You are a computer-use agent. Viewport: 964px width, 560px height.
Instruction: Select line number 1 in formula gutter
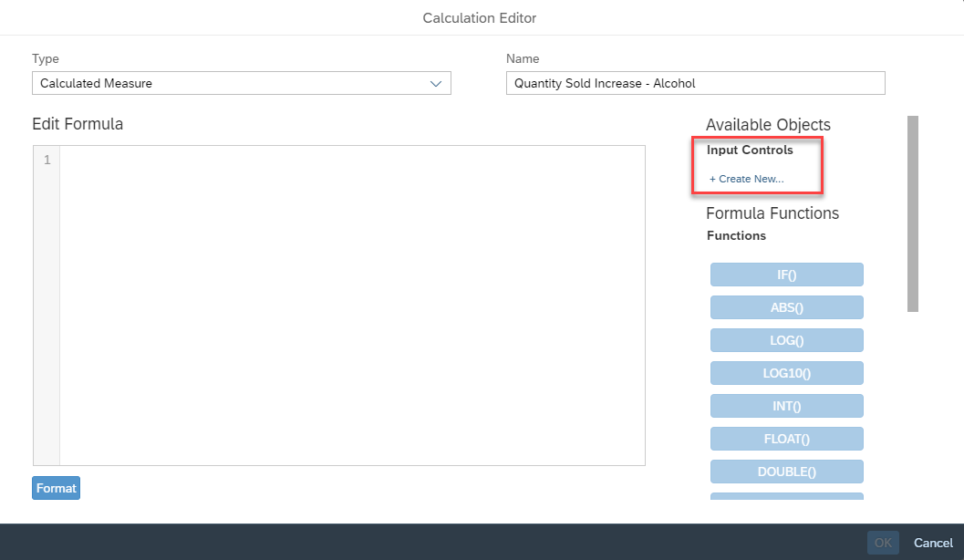pos(47,161)
